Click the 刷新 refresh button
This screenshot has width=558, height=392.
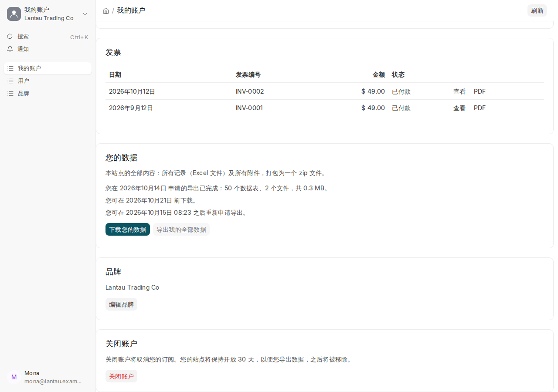(537, 10)
